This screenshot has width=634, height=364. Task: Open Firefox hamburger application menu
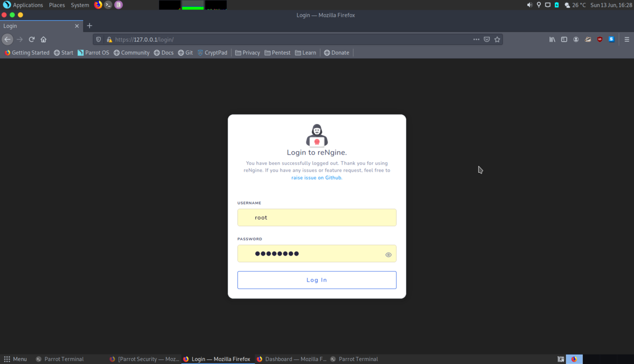627,39
